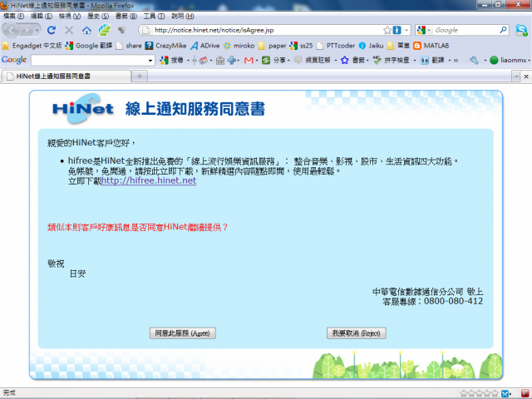Open the 工具 (T) menu
The image size is (532, 399).
(154, 16)
